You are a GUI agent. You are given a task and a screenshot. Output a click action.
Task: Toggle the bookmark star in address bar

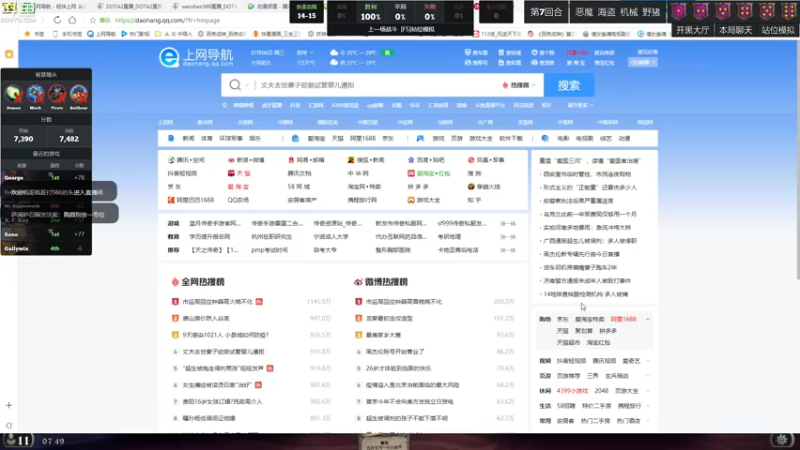tap(92, 20)
